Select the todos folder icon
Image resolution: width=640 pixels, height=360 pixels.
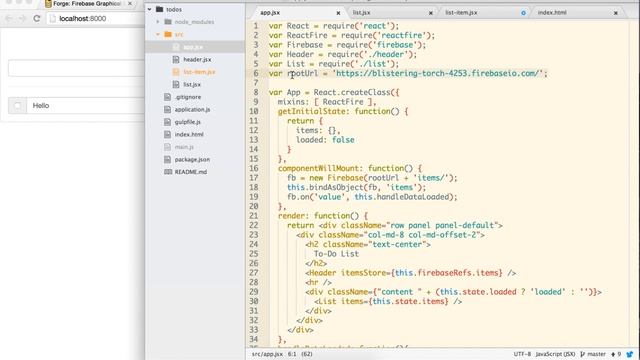tap(160, 9)
